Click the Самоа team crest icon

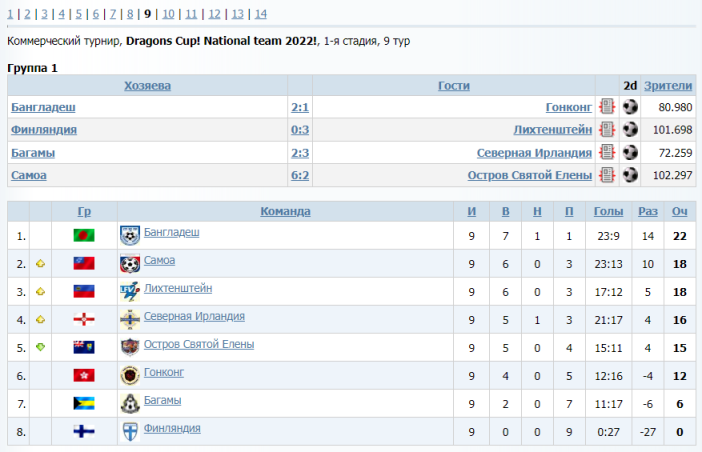click(x=130, y=264)
